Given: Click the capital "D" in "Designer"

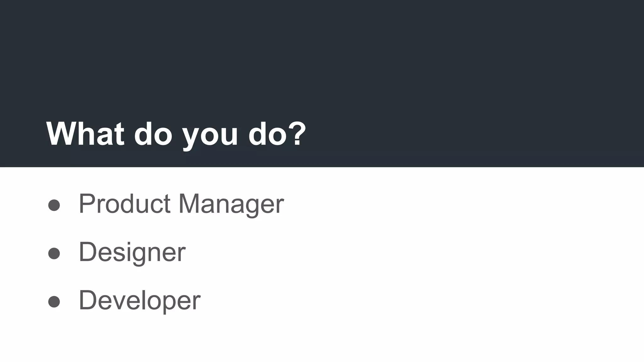Looking at the screenshot, I should click(x=87, y=251).
